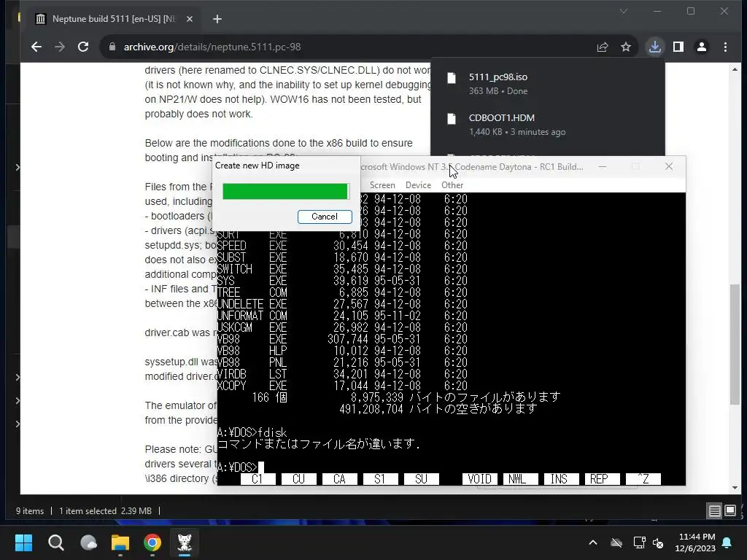Open the emulator cat icon on taskbar
Viewport: 747px width, 560px height.
point(185,542)
